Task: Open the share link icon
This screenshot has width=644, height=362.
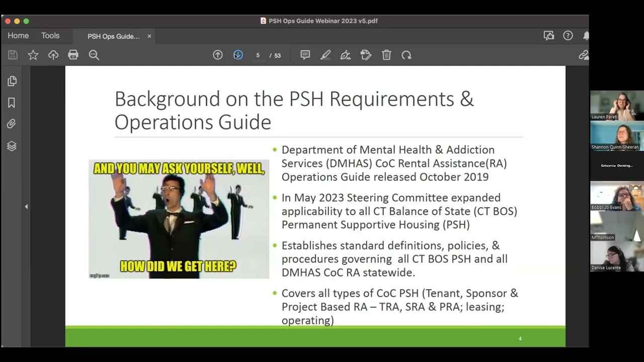Action: coord(584,55)
